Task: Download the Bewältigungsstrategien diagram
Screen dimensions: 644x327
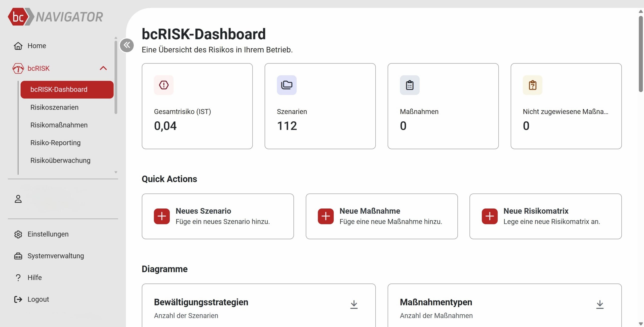Action: pos(354,304)
